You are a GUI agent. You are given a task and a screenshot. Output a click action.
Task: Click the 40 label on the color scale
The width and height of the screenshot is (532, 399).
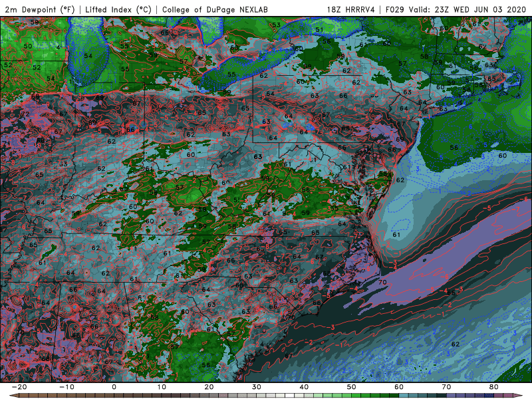point(304,387)
